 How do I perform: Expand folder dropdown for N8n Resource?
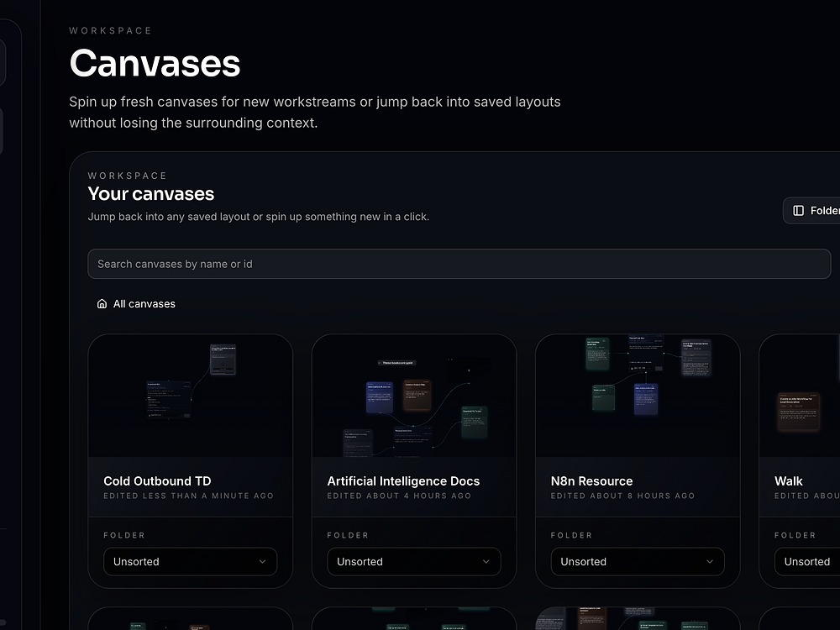(638, 561)
